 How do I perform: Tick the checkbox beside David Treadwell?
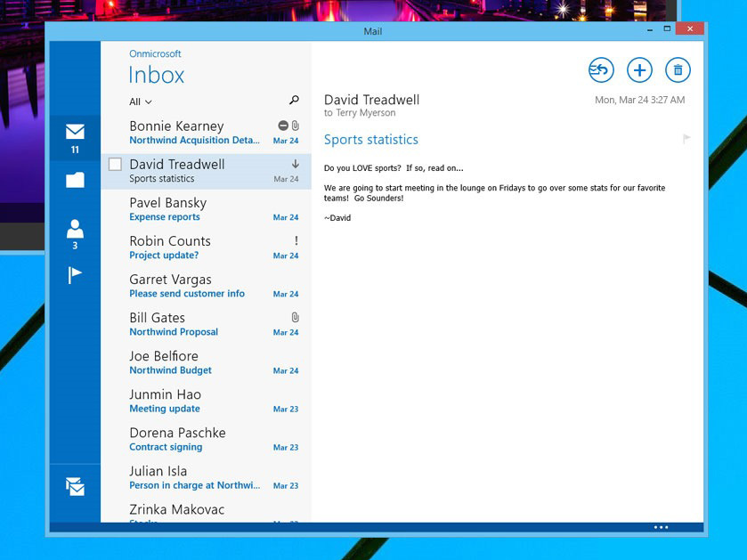[115, 165]
